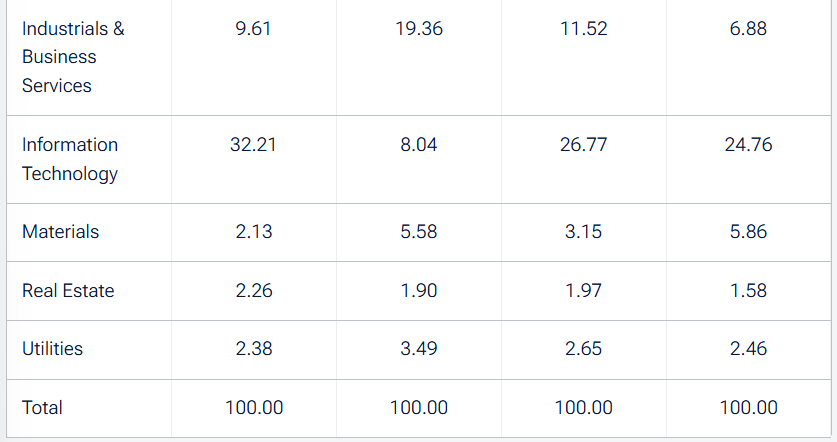Click the 3.49 Utilities value
Screen dimensions: 837x442
tap(419, 349)
